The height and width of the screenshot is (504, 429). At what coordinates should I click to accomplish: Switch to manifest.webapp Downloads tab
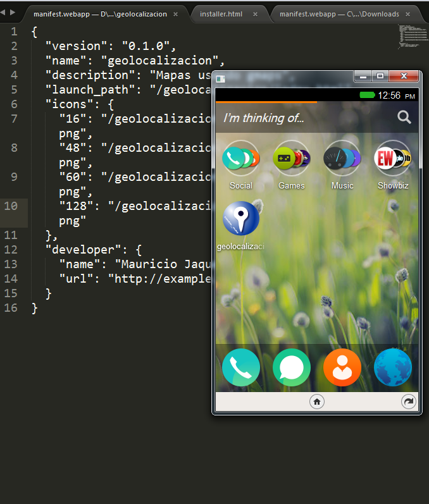339,14
